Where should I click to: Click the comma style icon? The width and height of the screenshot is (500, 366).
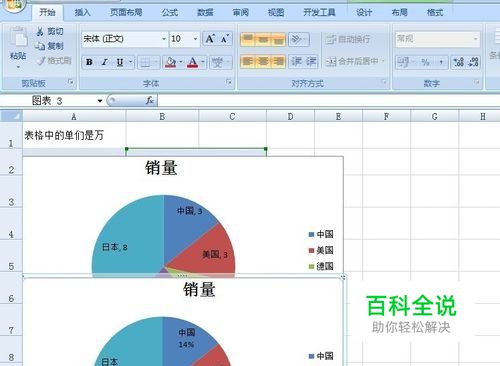(441, 62)
